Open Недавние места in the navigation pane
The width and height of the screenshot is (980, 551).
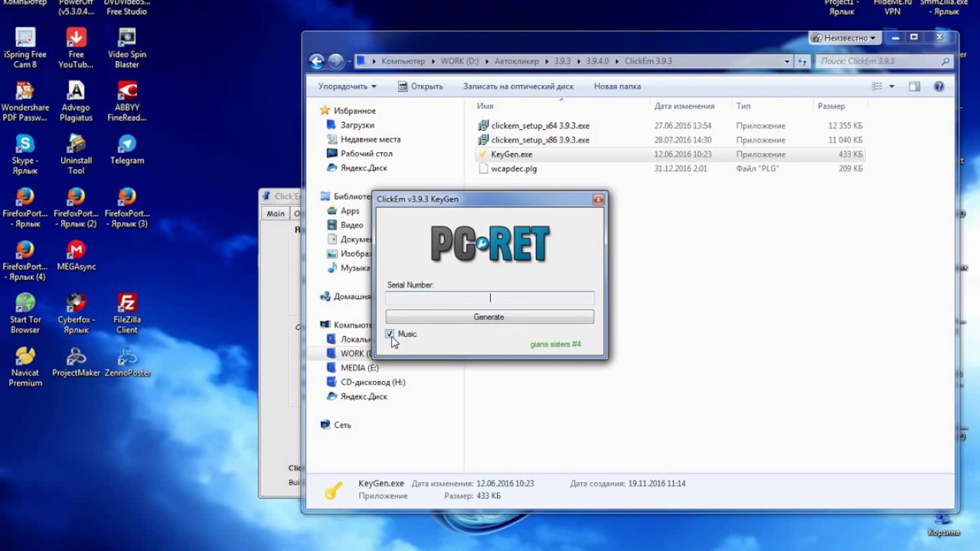tap(370, 139)
